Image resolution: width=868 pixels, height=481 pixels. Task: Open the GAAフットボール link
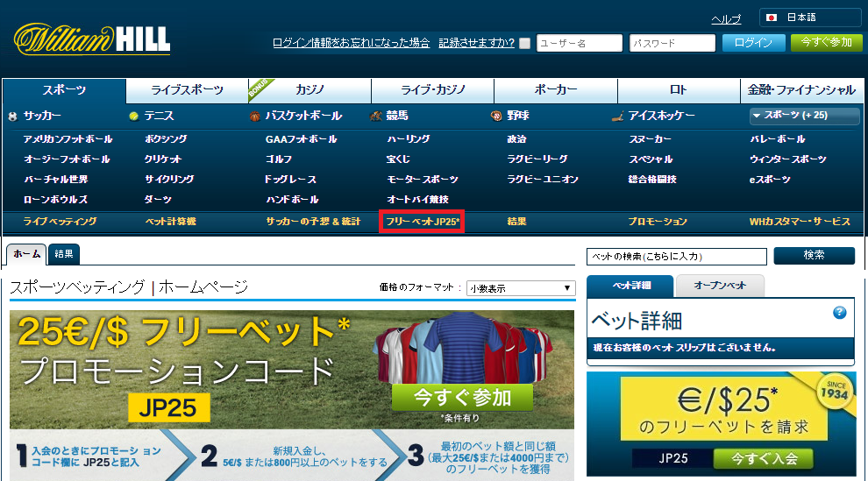[301, 139]
